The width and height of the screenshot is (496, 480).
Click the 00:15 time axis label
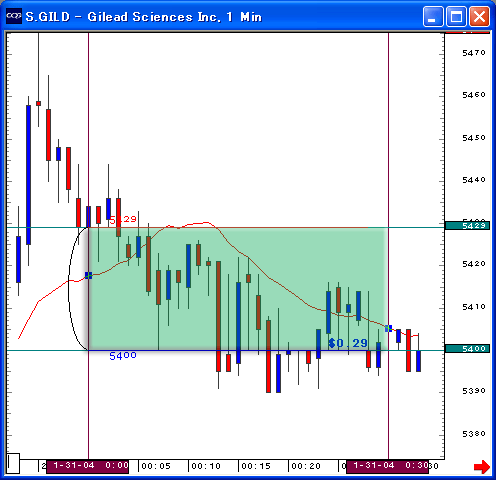pyautogui.click(x=256, y=466)
